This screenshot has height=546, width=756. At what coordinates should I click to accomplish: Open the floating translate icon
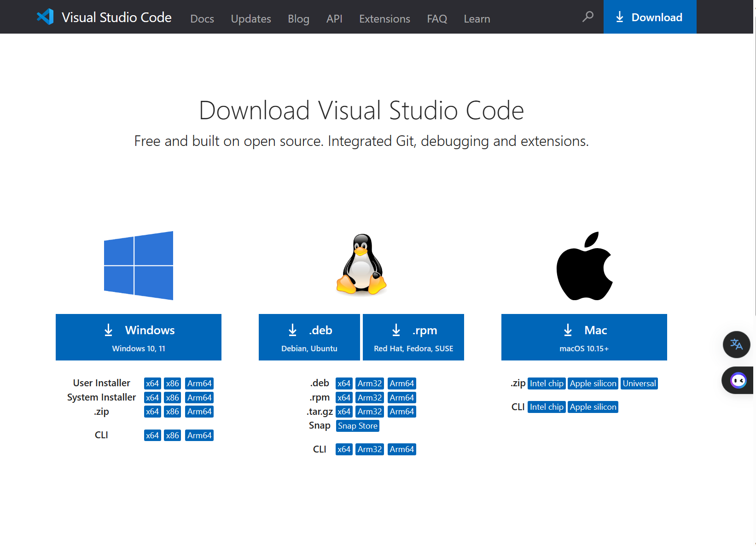point(736,344)
